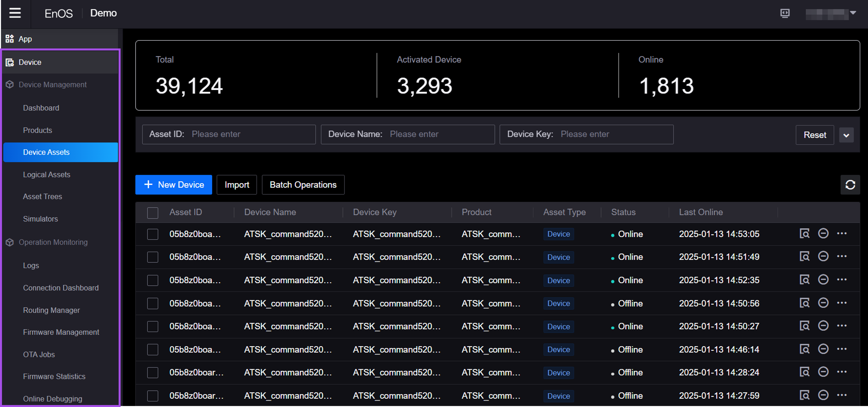
Task: Expand additional filters next to Reset
Action: click(x=846, y=135)
